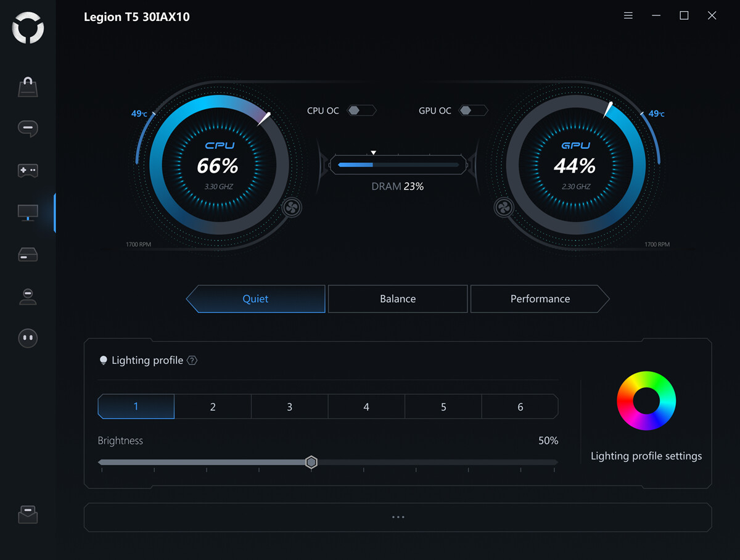Open the chat bubble sidebar icon

28,128
